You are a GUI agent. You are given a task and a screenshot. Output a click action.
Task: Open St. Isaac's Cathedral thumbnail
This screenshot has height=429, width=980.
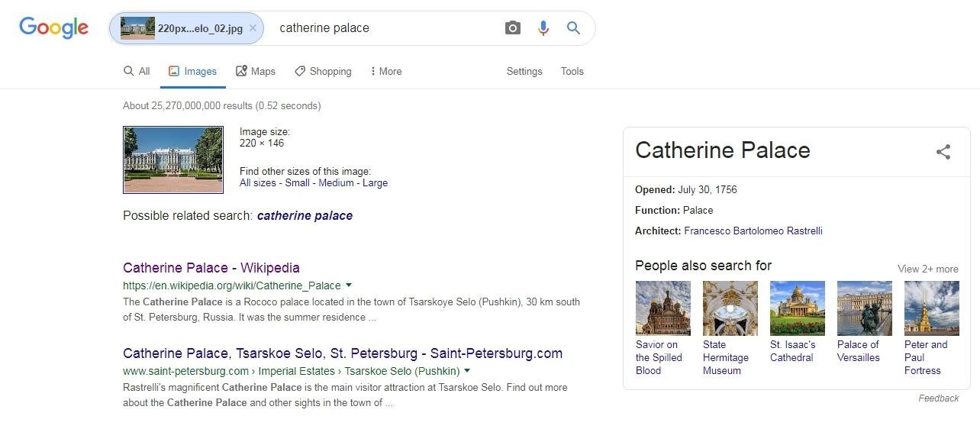coord(798,308)
